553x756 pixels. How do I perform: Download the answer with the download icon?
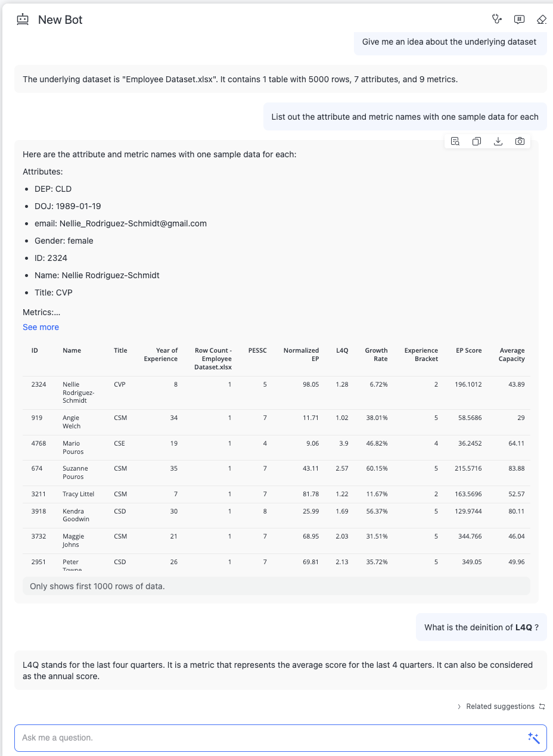(x=498, y=141)
